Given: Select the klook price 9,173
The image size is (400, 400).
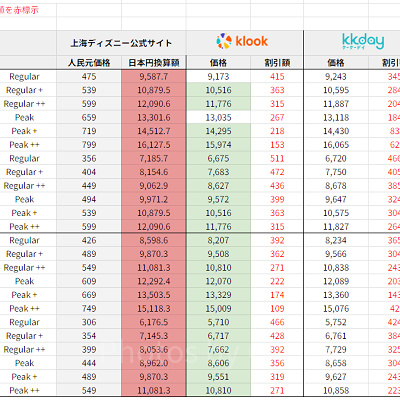Looking at the screenshot, I should pyautogui.click(x=218, y=77).
